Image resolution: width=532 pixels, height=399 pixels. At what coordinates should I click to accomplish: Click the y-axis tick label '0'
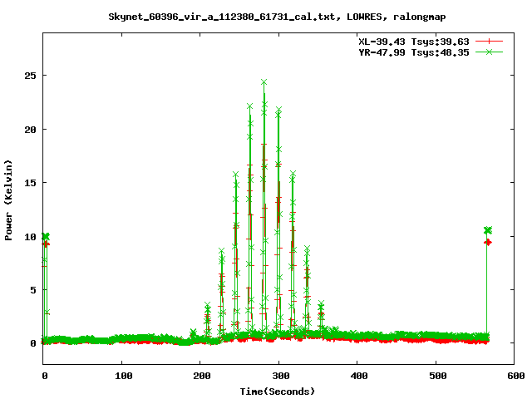coord(33,343)
